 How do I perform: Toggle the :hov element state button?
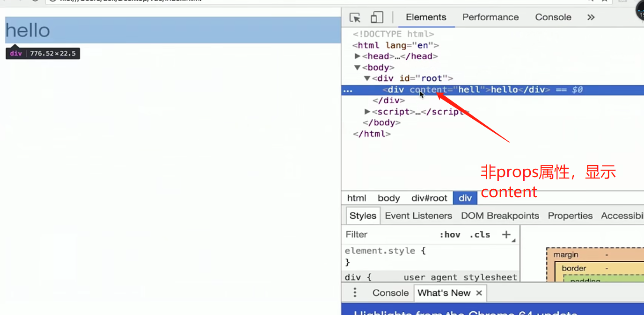tap(450, 235)
